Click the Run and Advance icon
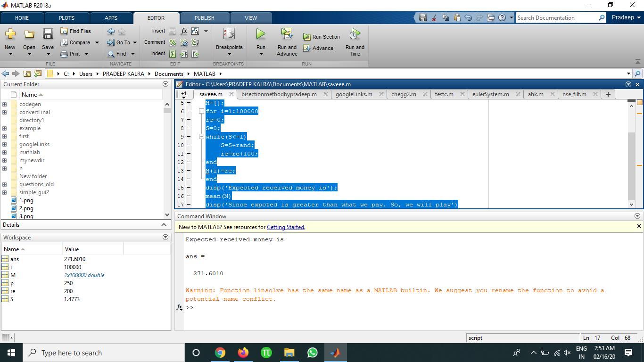The height and width of the screenshot is (362, 644). (x=287, y=34)
